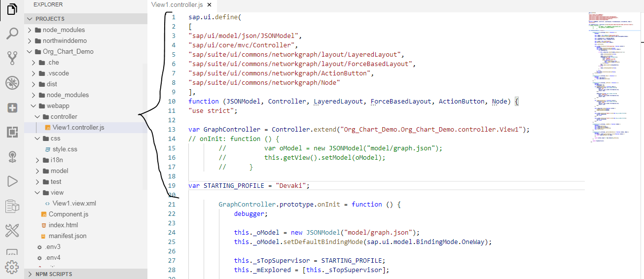This screenshot has height=279, width=644.
Task: Open the Debug bug icon
Action: (12, 83)
